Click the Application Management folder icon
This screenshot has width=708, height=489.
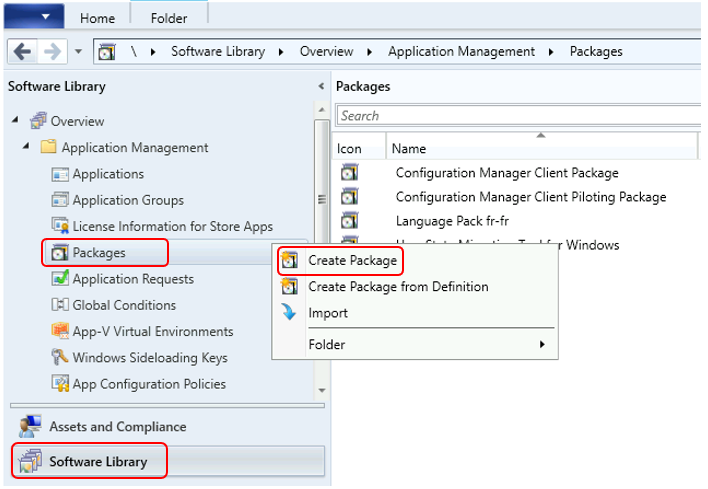tap(48, 147)
